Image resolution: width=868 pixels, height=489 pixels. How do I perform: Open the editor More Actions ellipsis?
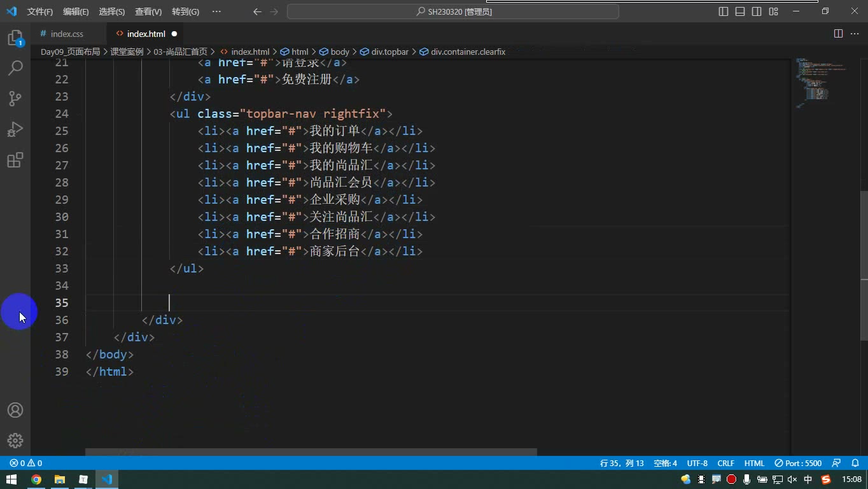(855, 34)
